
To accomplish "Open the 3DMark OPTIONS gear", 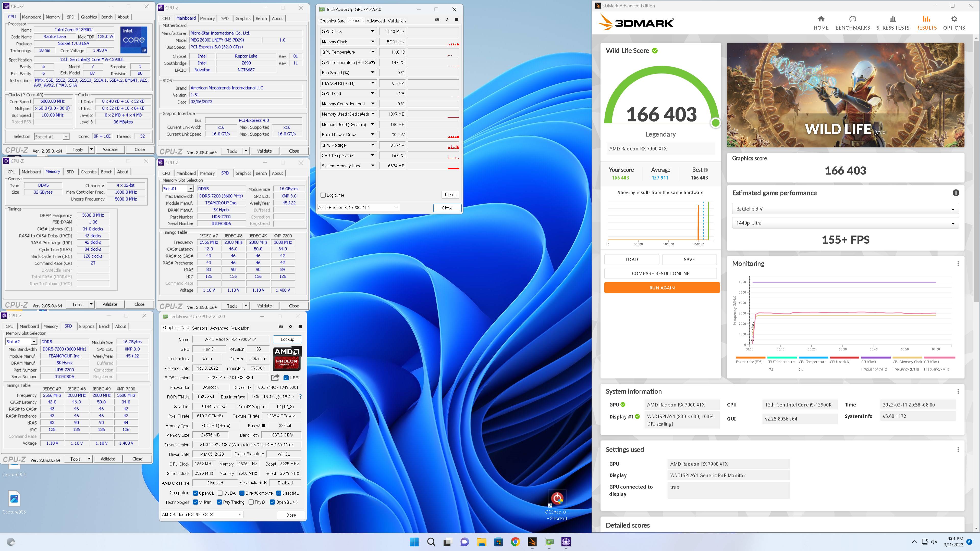I will point(954,23).
